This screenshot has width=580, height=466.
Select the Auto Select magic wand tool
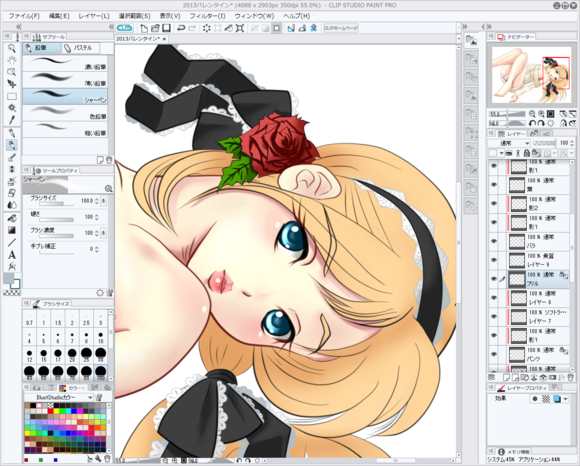pos(12,108)
